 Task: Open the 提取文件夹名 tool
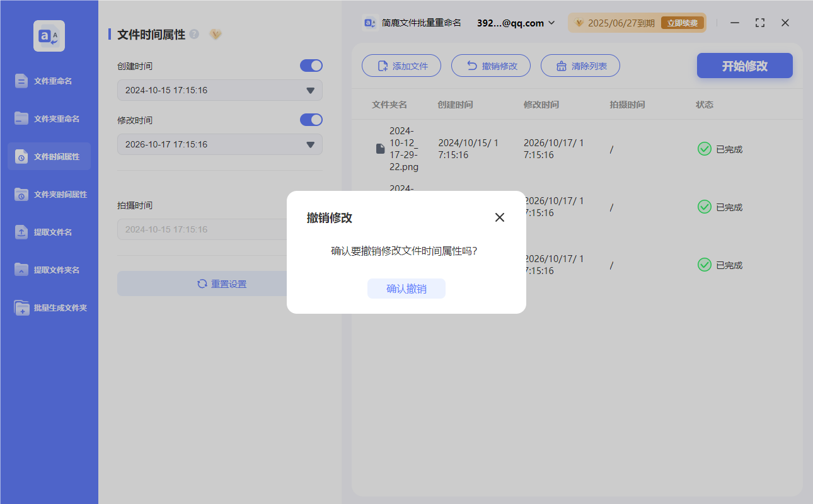(49, 270)
